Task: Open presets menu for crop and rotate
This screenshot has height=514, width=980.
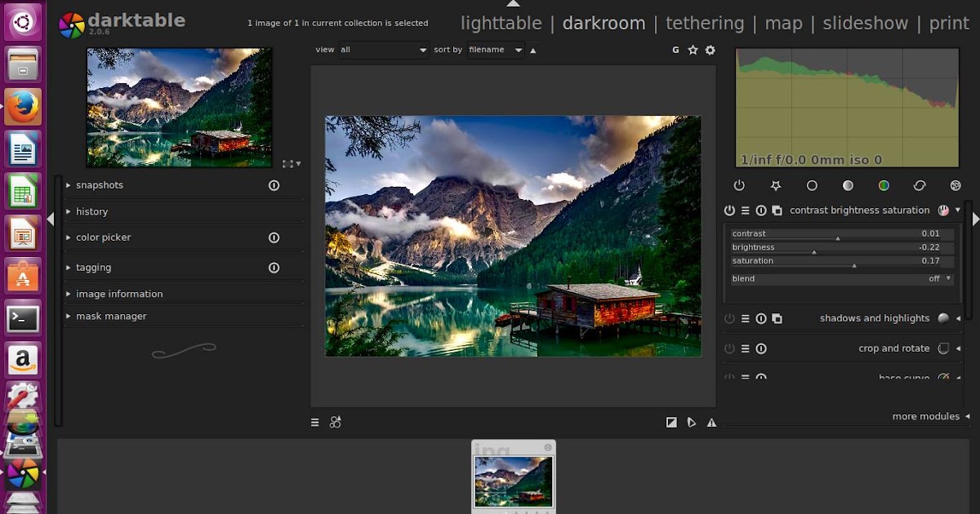Action: [x=746, y=349]
